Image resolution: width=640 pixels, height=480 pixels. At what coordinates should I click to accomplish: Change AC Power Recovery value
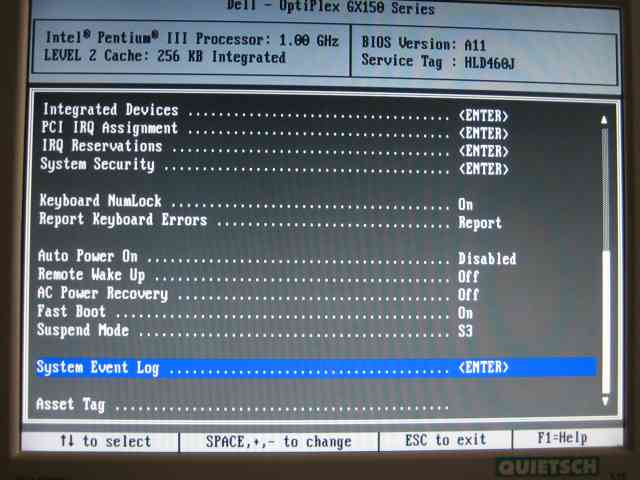click(x=468, y=295)
